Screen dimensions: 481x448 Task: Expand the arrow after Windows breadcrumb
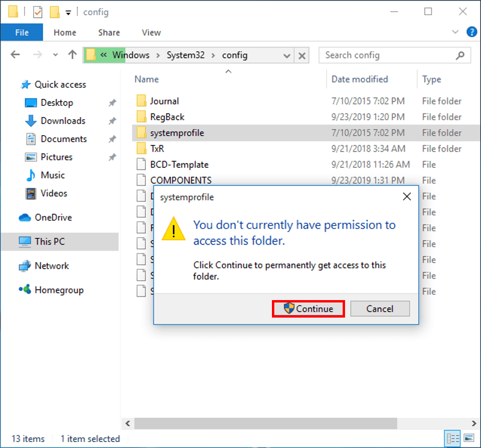click(x=158, y=56)
